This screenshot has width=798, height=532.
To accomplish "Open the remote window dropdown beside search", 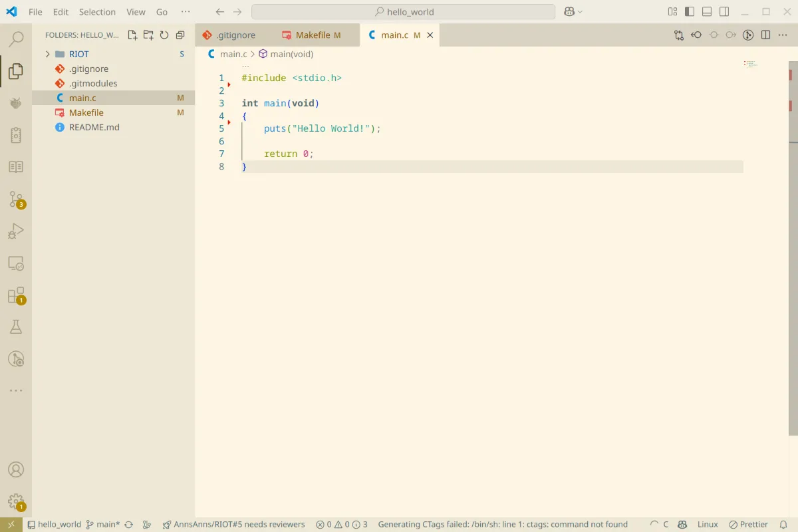I will [573, 11].
